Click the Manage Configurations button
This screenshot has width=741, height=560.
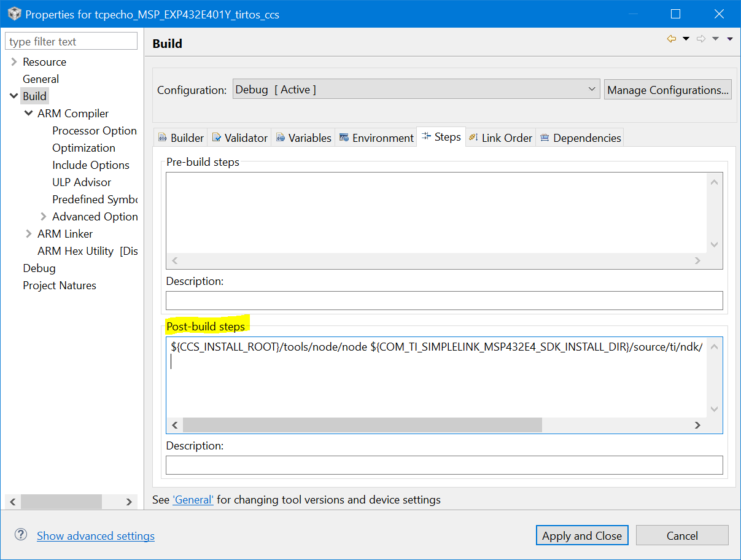668,90
